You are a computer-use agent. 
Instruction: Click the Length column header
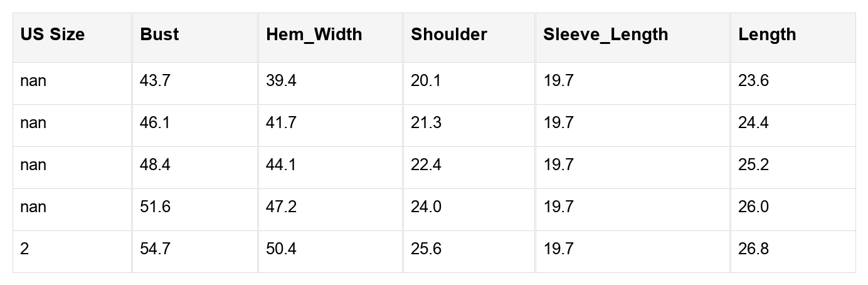pyautogui.click(x=766, y=35)
